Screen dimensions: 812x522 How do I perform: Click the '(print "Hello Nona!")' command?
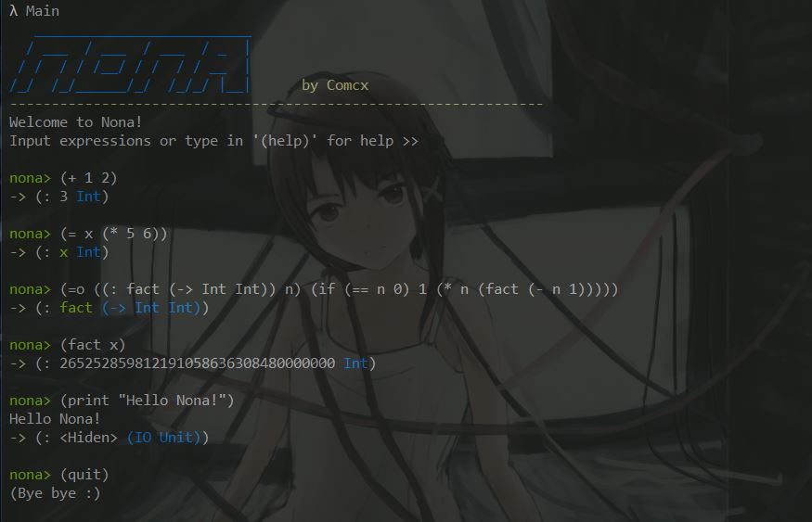tap(147, 401)
